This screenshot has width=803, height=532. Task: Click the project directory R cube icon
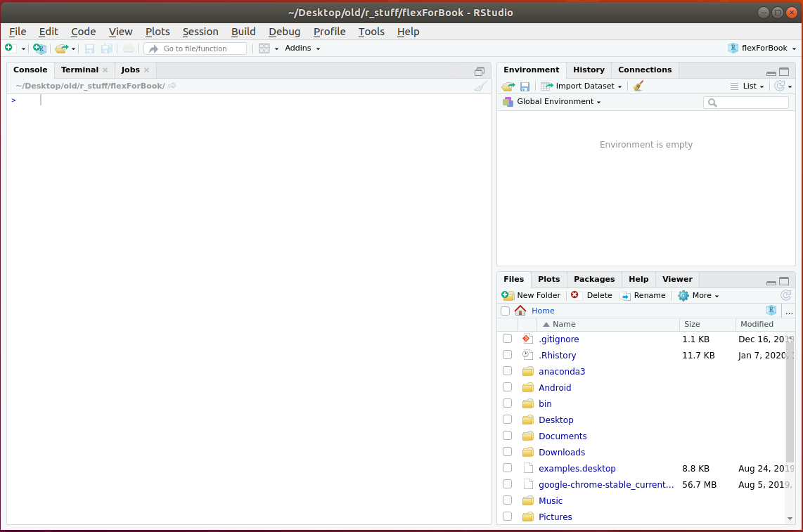tap(771, 311)
